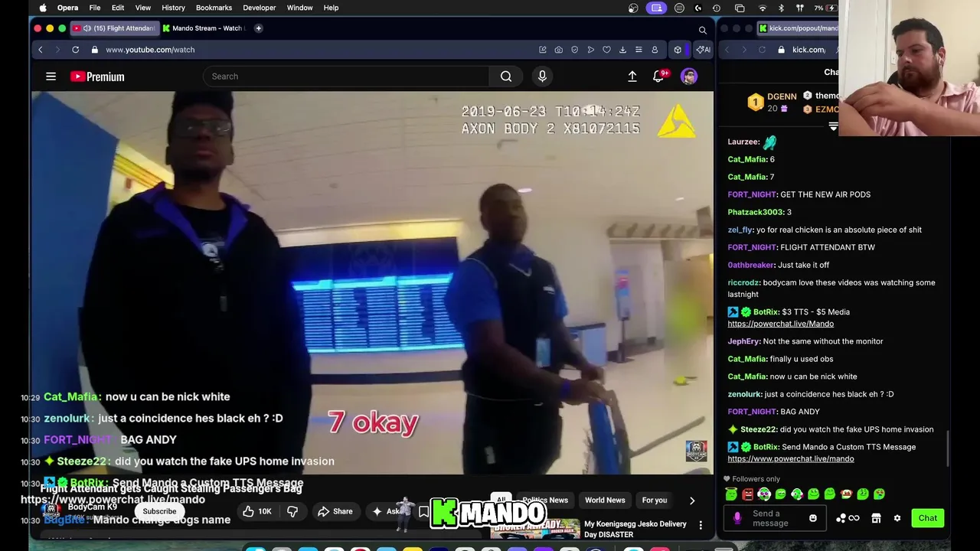This screenshot has width=980, height=551.
Task: Open Opera easy setup lines icon
Action: (x=639, y=50)
